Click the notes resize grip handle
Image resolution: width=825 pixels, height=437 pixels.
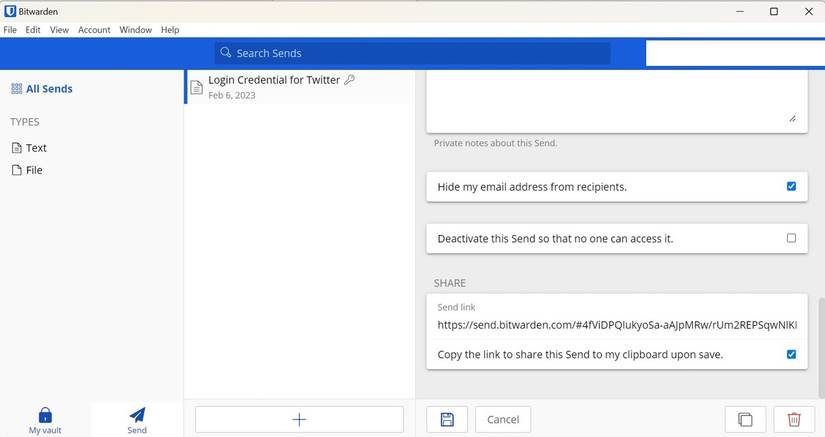click(792, 119)
